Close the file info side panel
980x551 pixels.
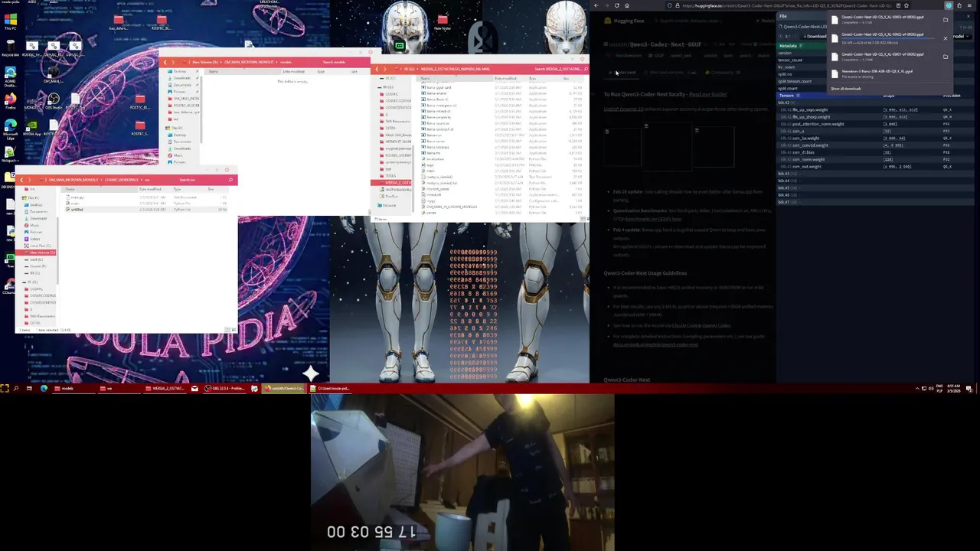(x=969, y=16)
